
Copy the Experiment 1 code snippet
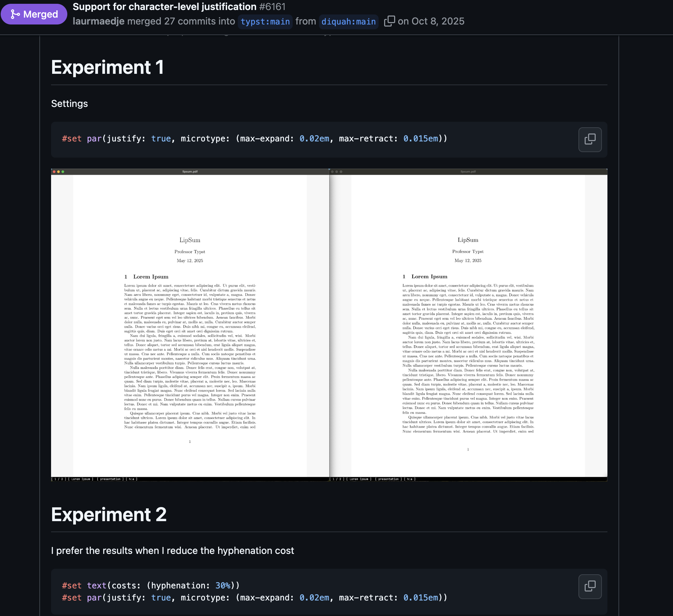[x=590, y=139]
